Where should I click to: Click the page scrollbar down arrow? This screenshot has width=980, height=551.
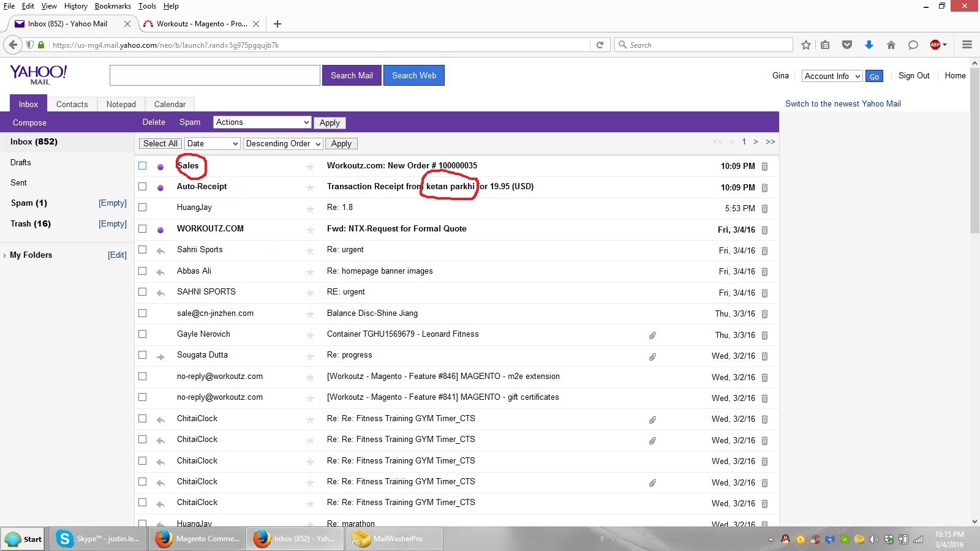[974, 522]
